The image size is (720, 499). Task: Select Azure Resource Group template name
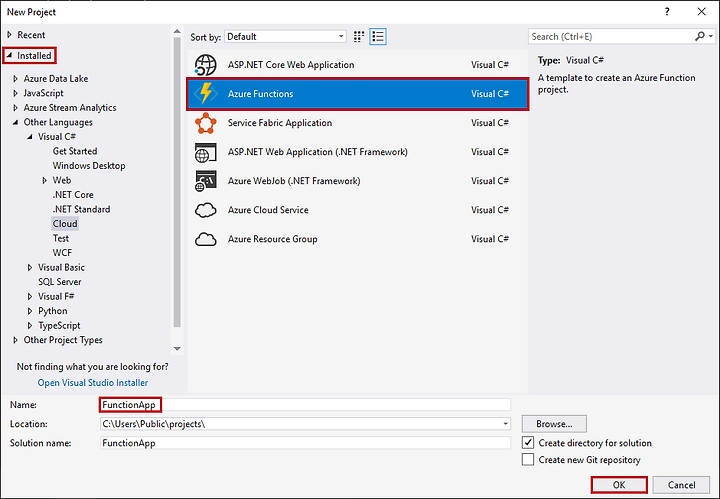[x=272, y=239]
